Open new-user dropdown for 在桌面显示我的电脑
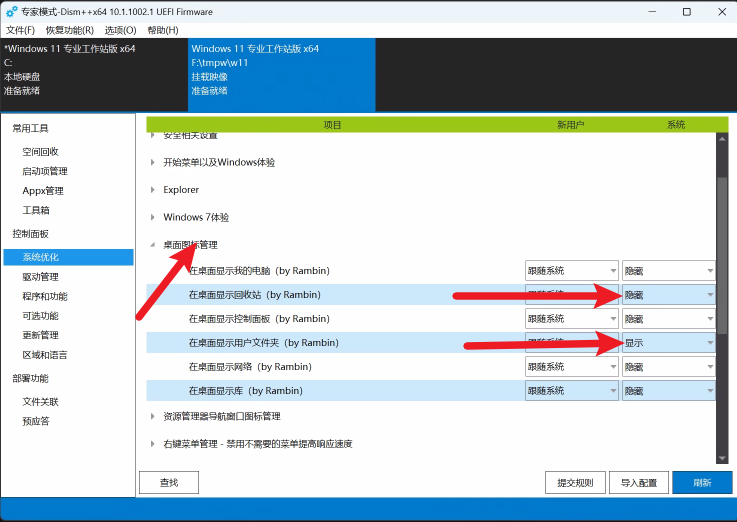The height and width of the screenshot is (522, 737). [x=571, y=271]
